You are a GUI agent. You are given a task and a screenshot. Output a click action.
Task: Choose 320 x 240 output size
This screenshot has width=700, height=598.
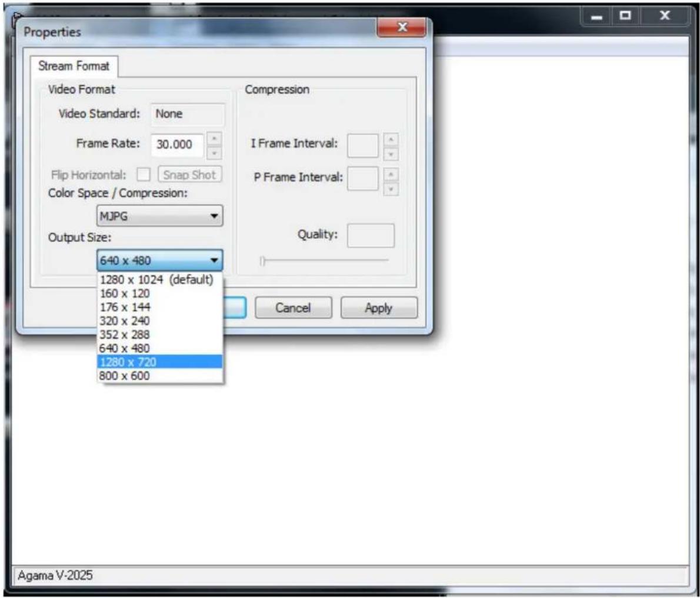pos(160,321)
